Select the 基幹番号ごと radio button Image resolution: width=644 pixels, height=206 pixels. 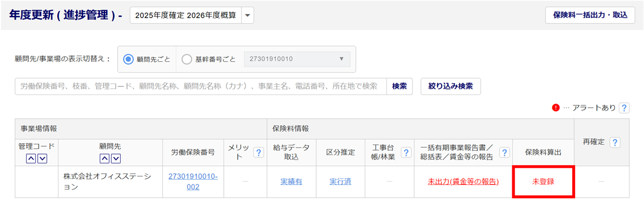(x=187, y=59)
